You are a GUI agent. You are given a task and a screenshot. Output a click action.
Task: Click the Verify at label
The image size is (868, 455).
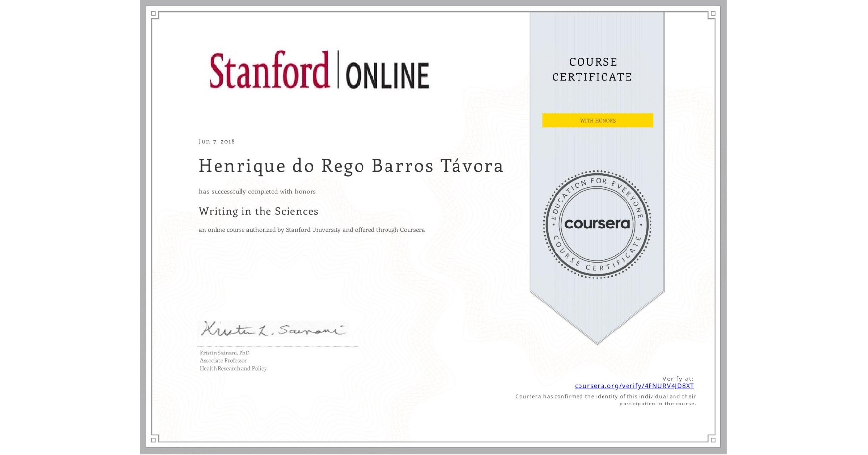coord(678,378)
